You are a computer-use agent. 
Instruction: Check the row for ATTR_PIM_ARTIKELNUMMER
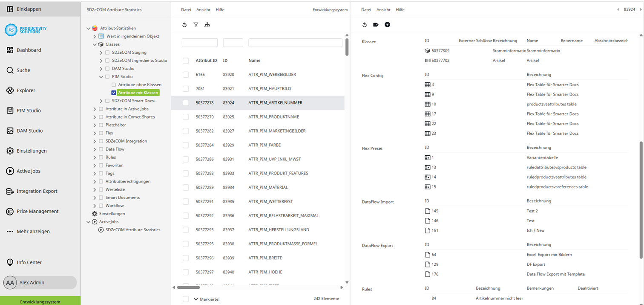[186, 103]
